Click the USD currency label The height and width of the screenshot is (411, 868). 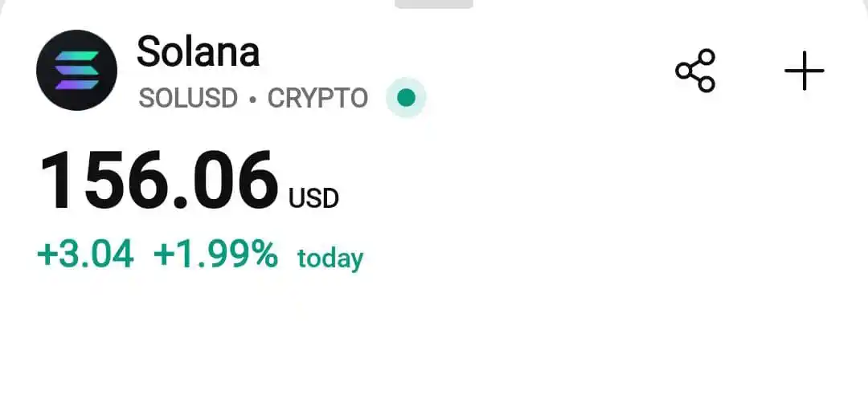[314, 198]
